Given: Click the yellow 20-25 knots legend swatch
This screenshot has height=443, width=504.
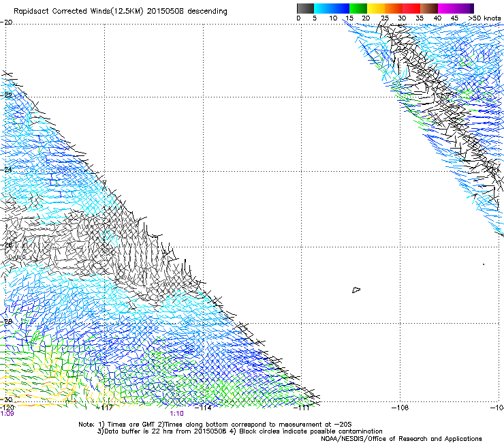Looking at the screenshot, I should (x=376, y=8).
